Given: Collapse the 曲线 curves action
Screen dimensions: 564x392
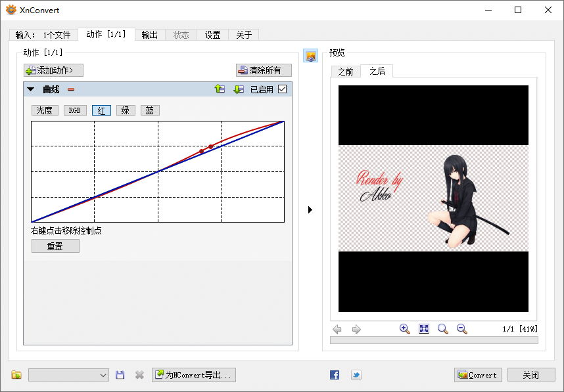Looking at the screenshot, I should 31,89.
